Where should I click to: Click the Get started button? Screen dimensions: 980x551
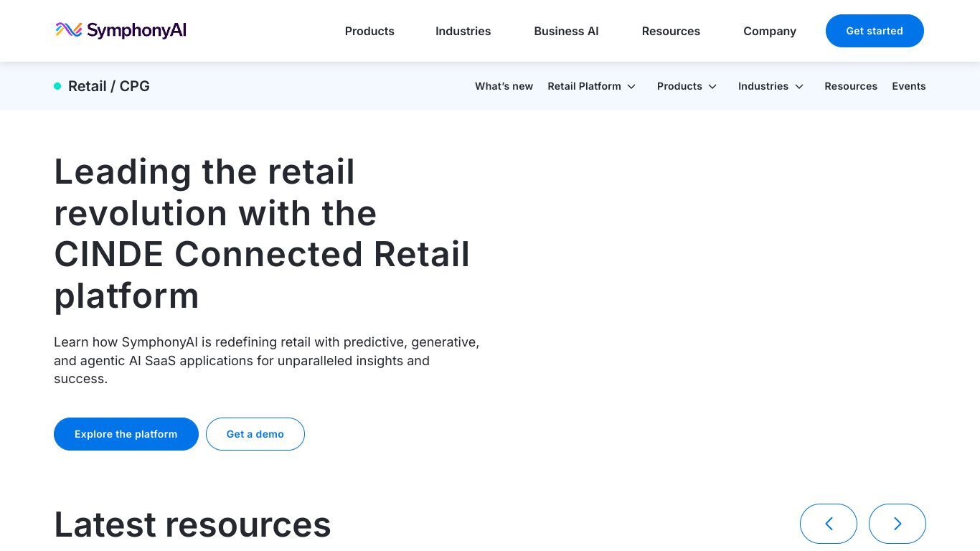[875, 31]
